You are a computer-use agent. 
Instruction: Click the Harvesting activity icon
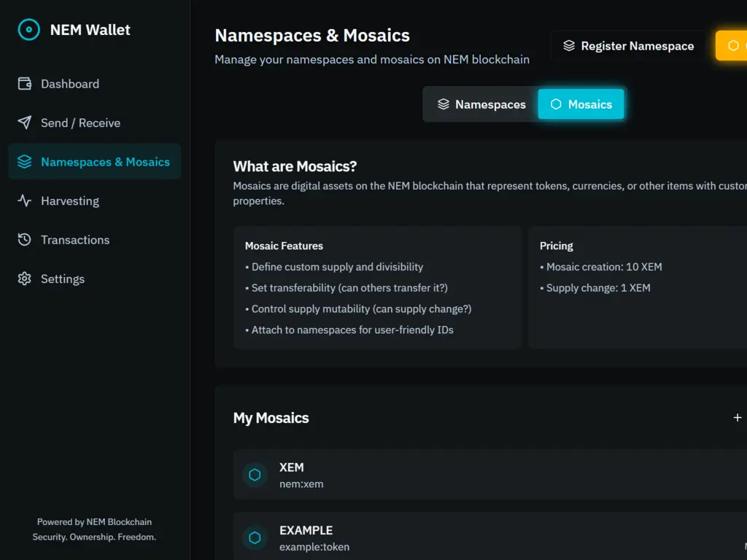point(24,201)
